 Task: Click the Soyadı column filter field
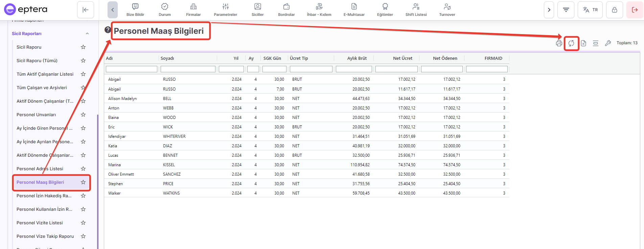(x=188, y=69)
